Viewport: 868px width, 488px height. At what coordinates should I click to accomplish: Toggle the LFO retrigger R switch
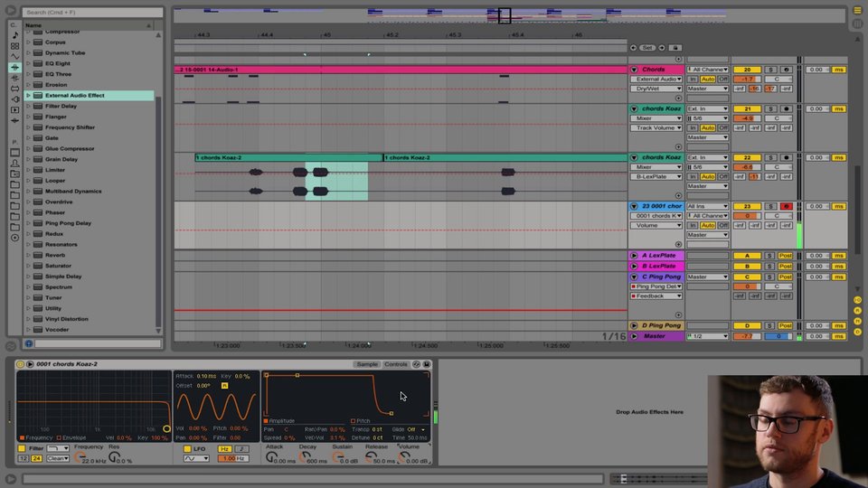[224, 385]
